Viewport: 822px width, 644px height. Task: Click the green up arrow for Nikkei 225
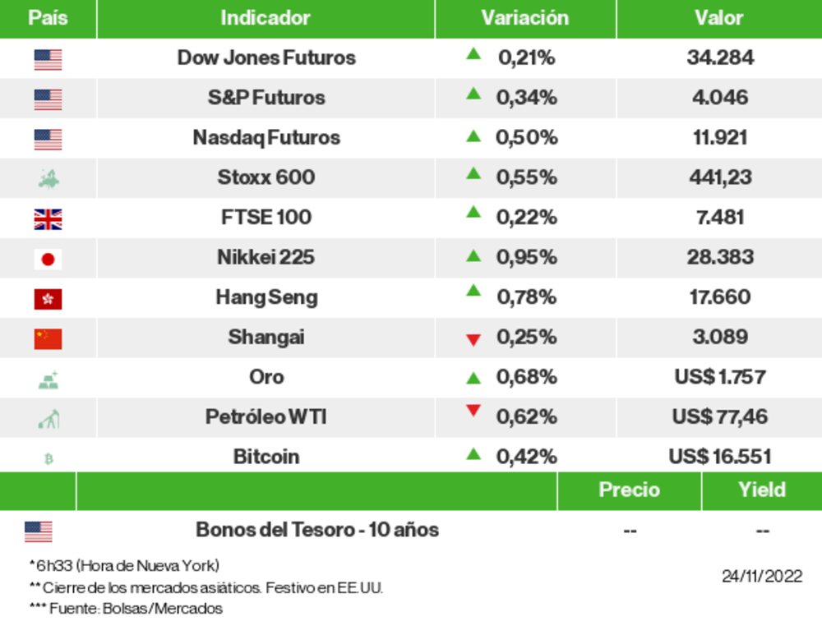click(473, 256)
